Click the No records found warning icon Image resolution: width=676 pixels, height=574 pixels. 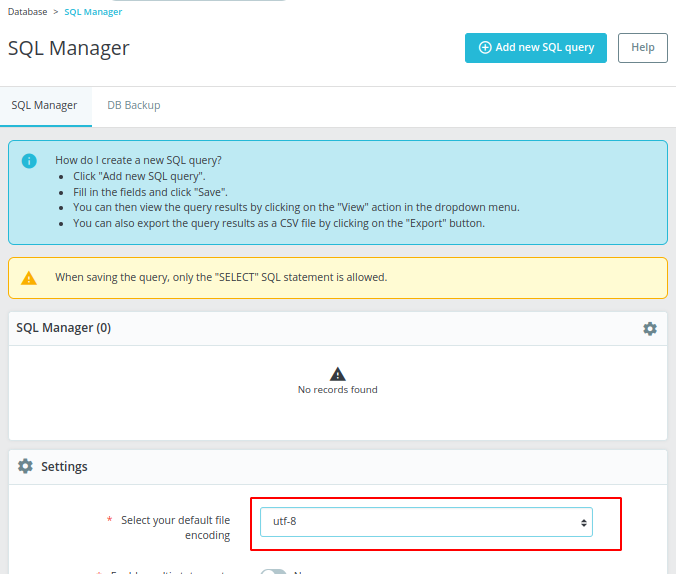pyautogui.click(x=338, y=374)
